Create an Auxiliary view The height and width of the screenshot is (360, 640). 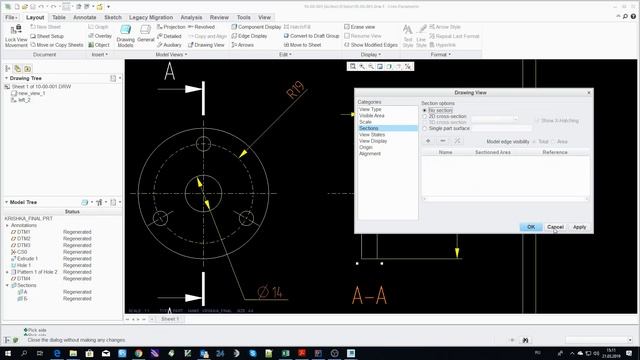169,45
